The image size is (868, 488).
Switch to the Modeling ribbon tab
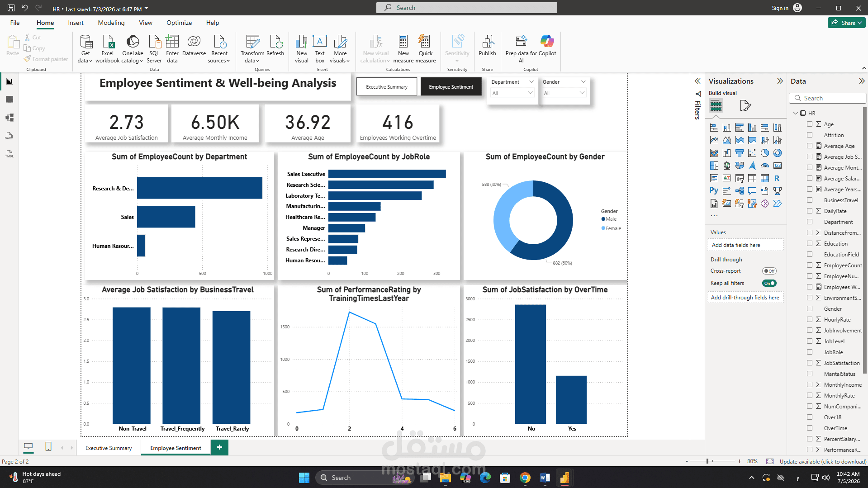111,23
